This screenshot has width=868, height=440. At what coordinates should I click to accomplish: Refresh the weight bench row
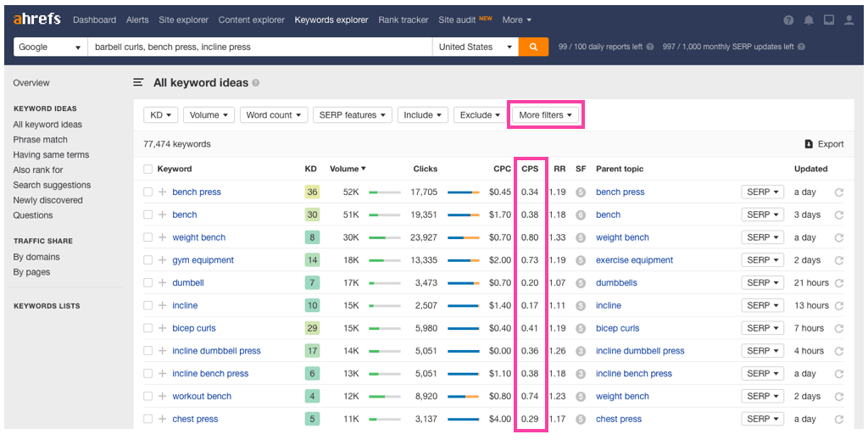(838, 238)
